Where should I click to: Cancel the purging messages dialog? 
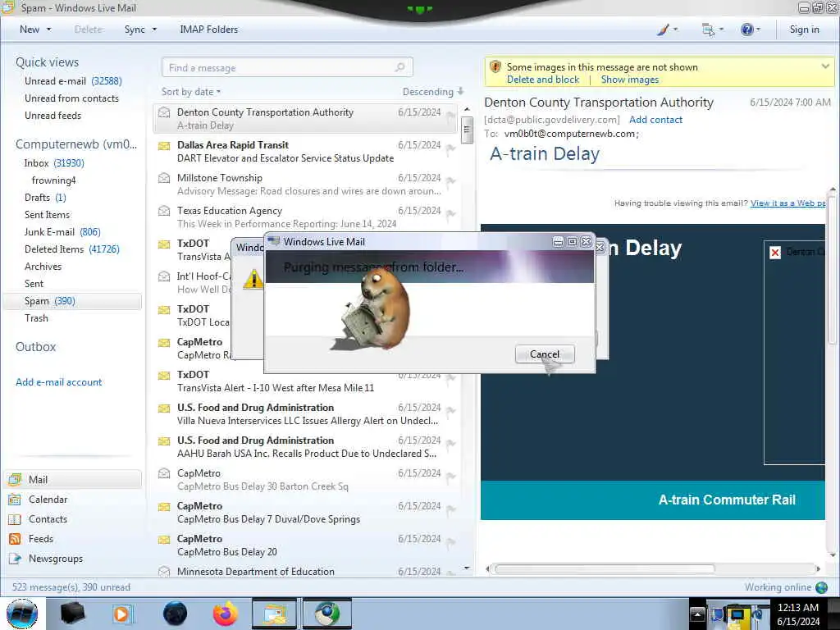point(545,354)
